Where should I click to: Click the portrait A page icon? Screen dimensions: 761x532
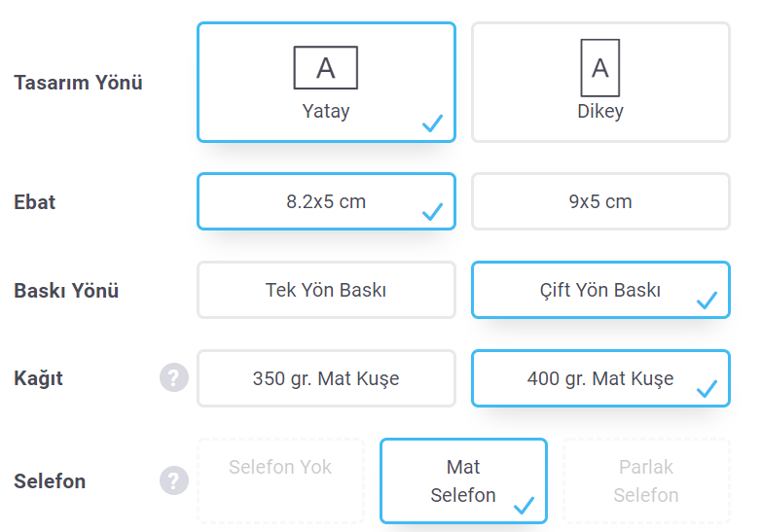point(600,68)
